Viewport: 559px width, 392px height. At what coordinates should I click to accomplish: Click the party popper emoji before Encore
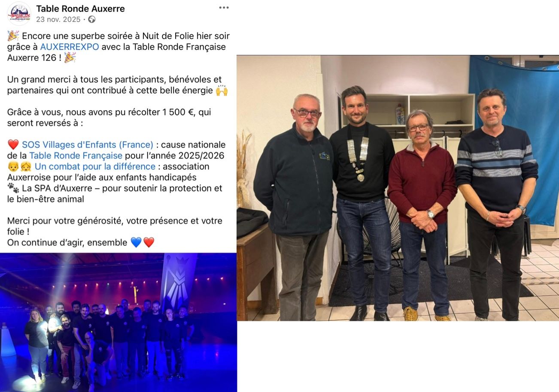tap(13, 36)
